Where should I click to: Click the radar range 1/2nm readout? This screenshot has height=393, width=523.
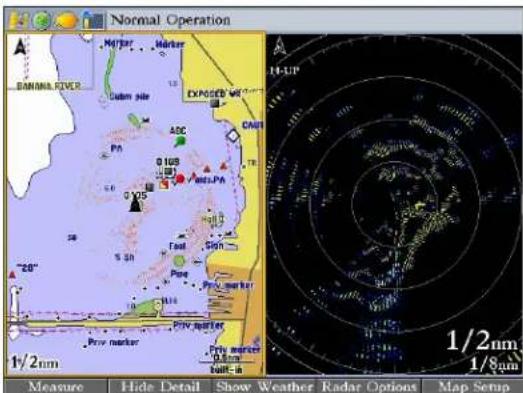coord(482,340)
